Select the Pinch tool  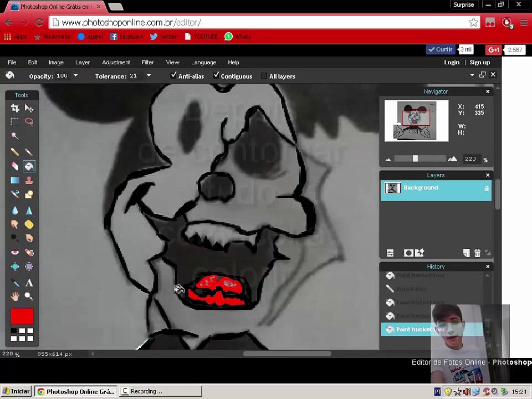click(29, 267)
